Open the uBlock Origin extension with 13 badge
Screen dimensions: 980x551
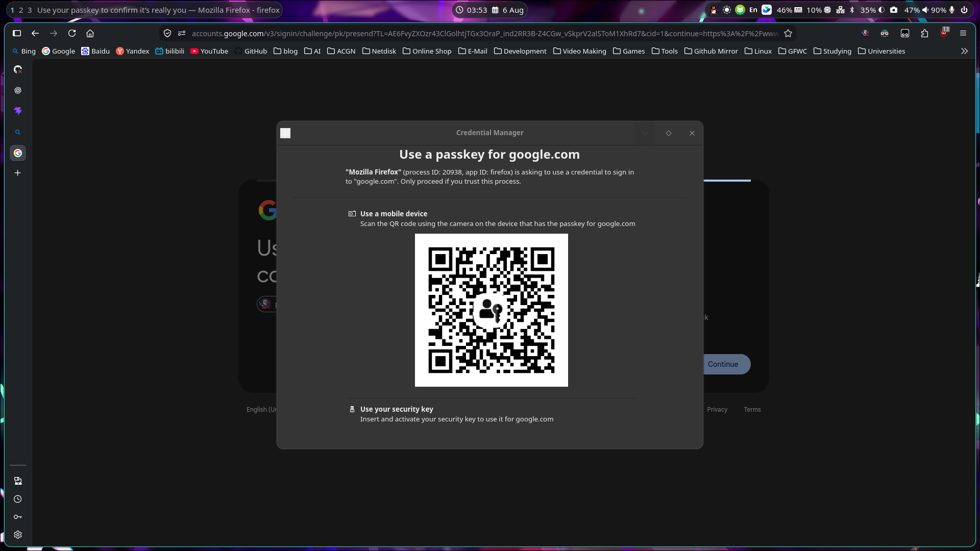click(944, 33)
